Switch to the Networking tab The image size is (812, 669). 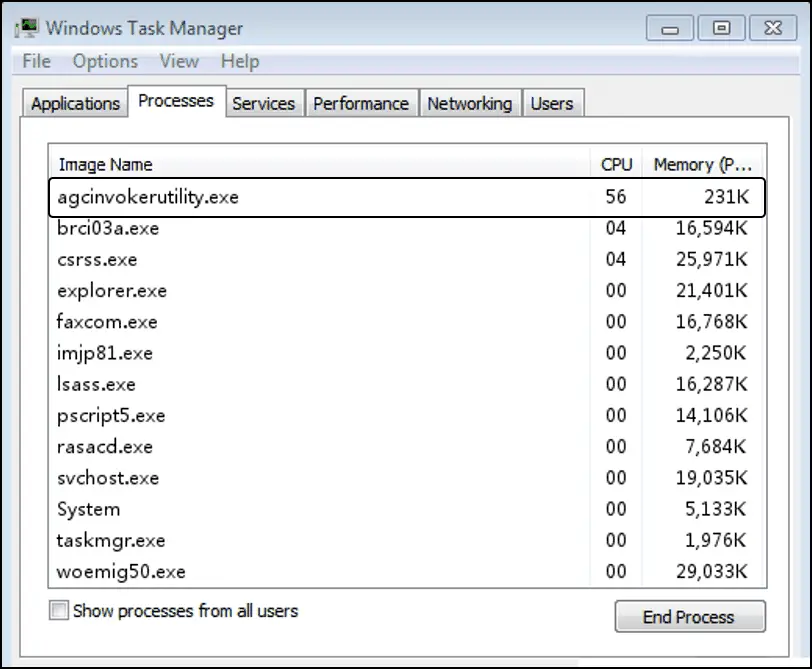(x=470, y=103)
